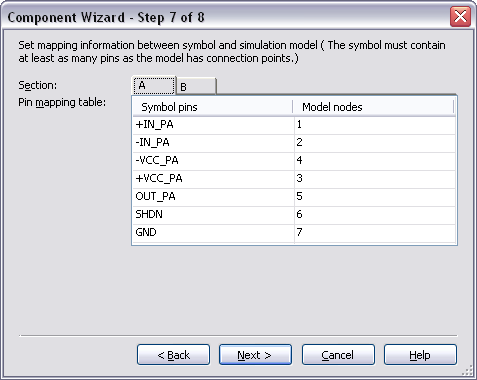
Task: Select the -IN_PA symbol pin row
Action: [294, 143]
